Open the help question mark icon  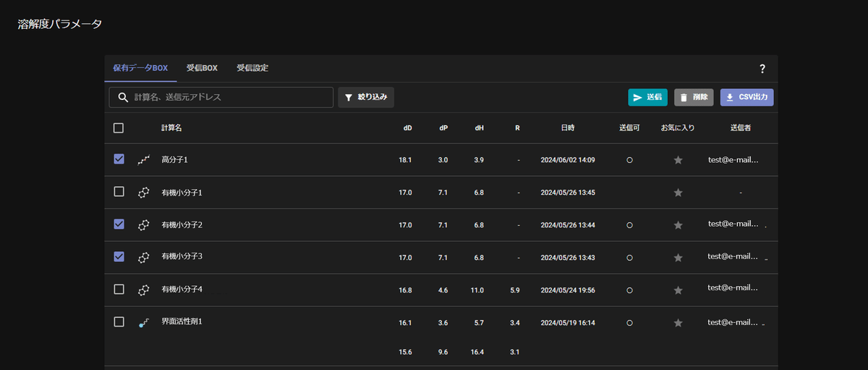[762, 69]
